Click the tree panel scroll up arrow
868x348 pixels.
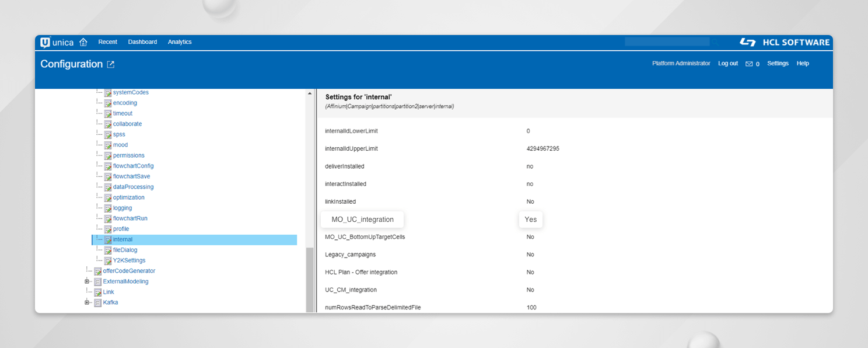click(310, 93)
